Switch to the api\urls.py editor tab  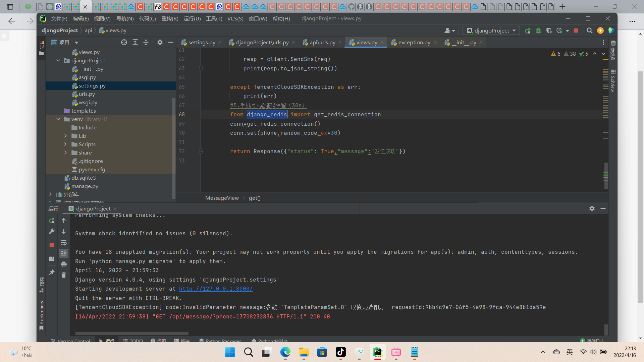point(322,43)
